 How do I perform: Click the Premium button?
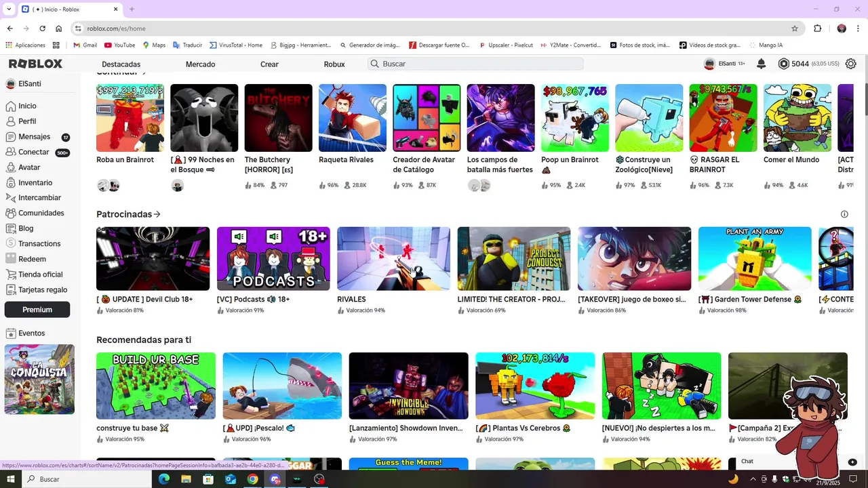pos(37,310)
